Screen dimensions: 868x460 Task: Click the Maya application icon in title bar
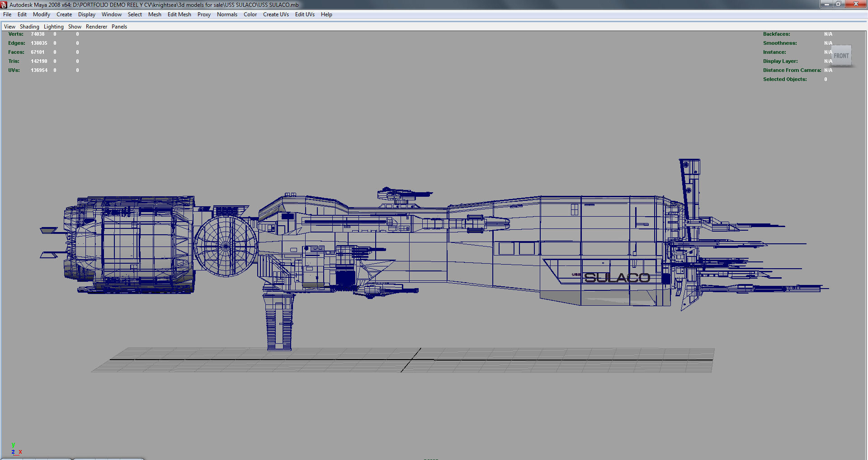pyautogui.click(x=4, y=5)
